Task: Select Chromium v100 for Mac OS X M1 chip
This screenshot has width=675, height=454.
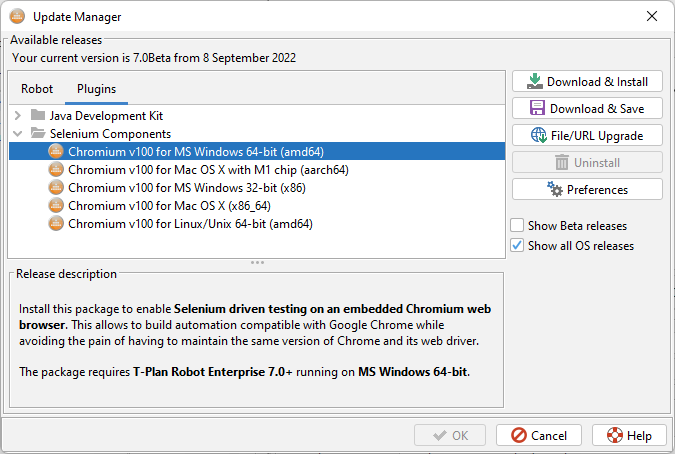Action: point(207,170)
